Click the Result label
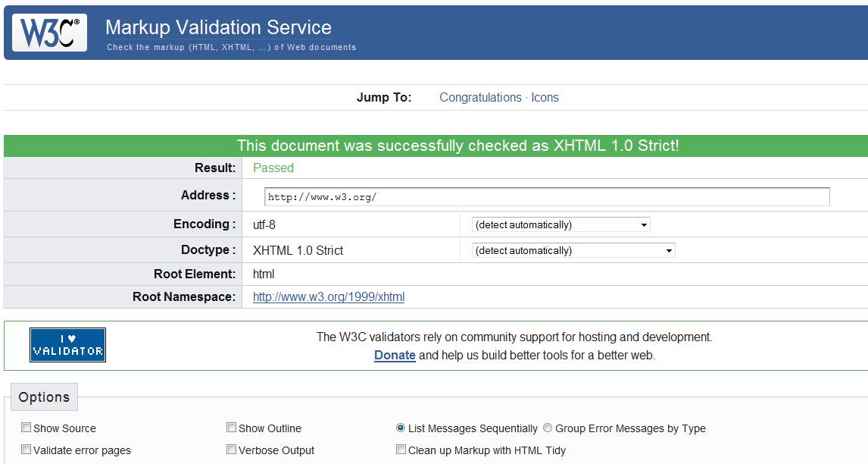 coord(215,168)
